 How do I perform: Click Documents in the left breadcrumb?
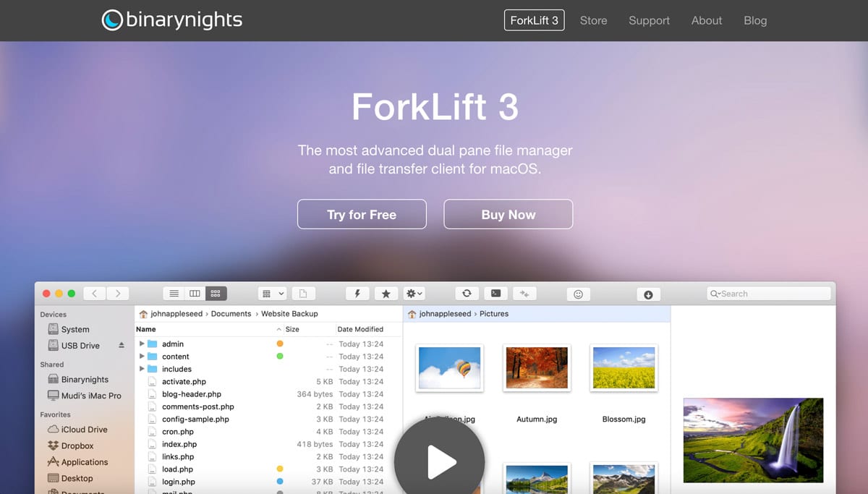point(231,314)
